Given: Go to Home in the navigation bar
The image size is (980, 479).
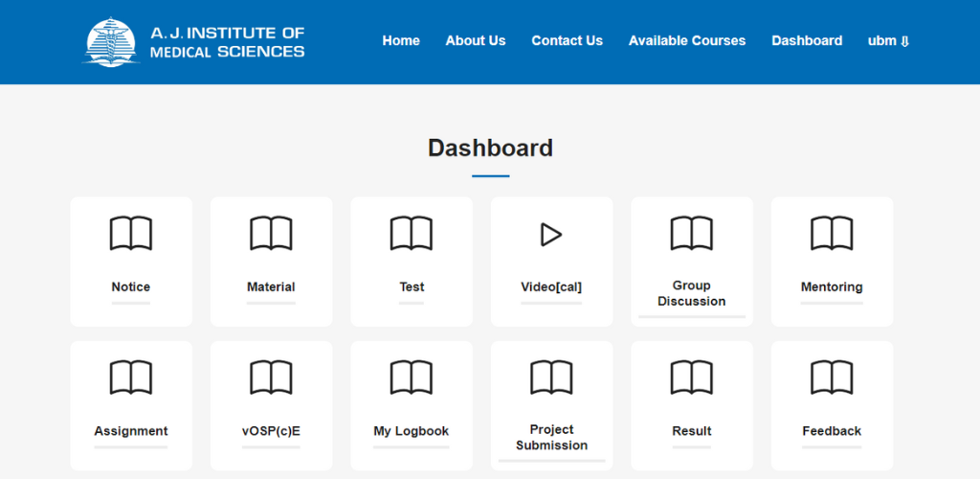Looking at the screenshot, I should 401,40.
